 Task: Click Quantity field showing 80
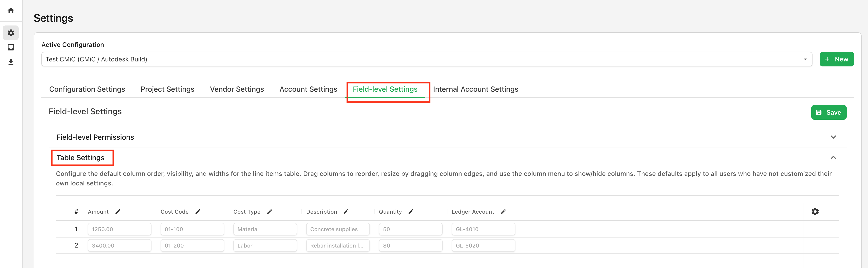pos(410,246)
